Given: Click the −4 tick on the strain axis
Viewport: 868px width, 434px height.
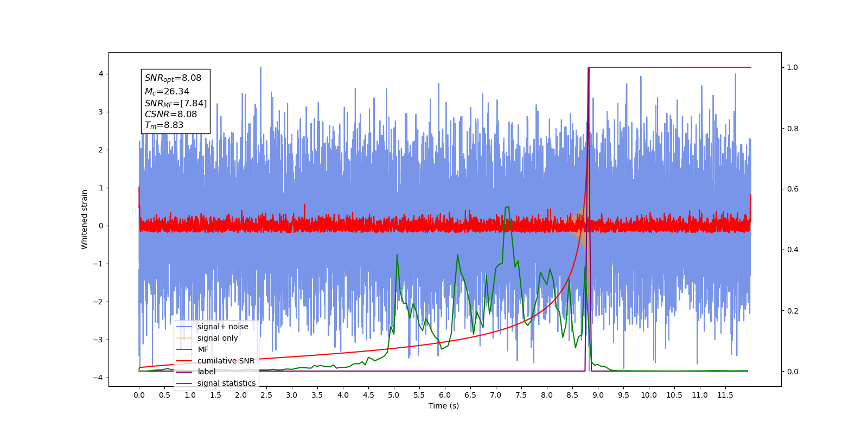Looking at the screenshot, I should pos(98,378).
